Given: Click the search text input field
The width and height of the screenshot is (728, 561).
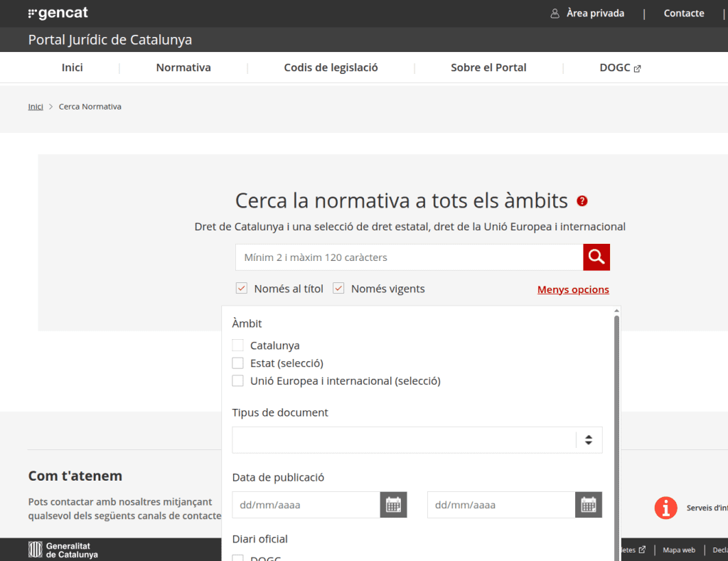Looking at the screenshot, I should (x=409, y=257).
